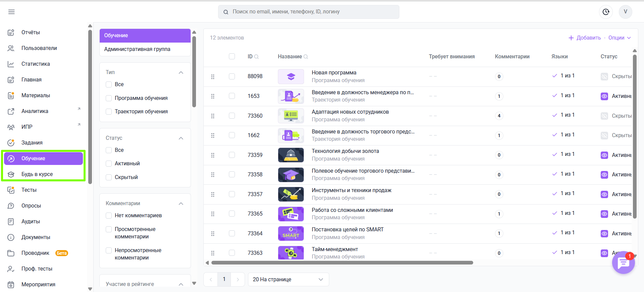Image resolution: width=644 pixels, height=292 pixels.
Task: Open the 20 На странице dropdown
Action: click(x=288, y=280)
